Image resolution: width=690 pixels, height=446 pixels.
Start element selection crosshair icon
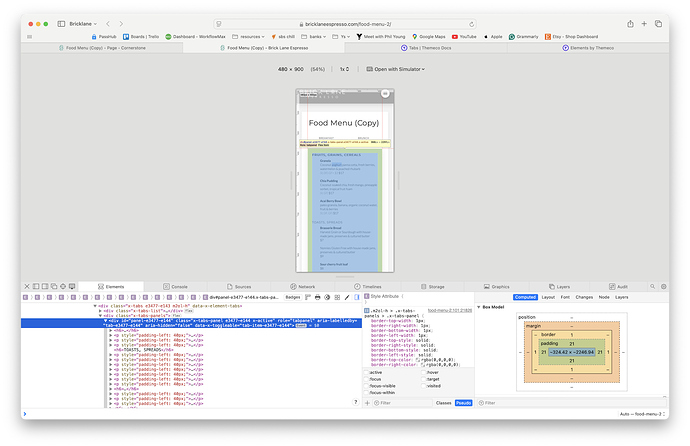pos(63,286)
